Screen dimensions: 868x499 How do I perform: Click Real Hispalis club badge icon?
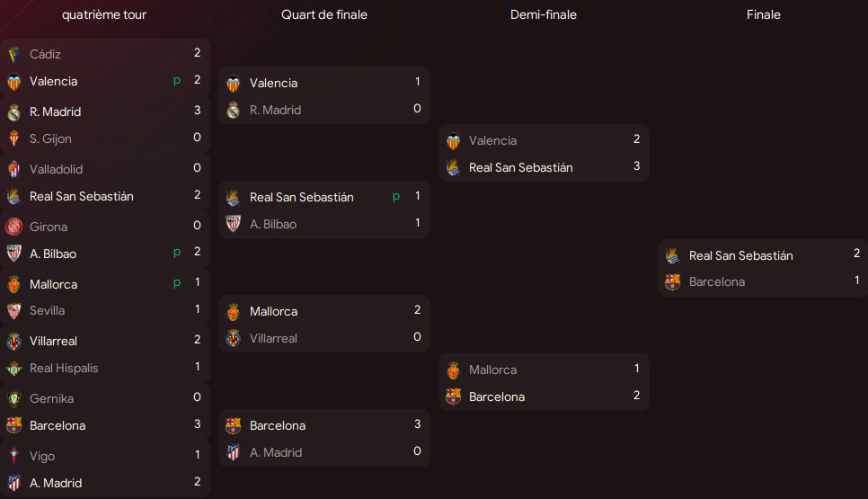pos(13,369)
